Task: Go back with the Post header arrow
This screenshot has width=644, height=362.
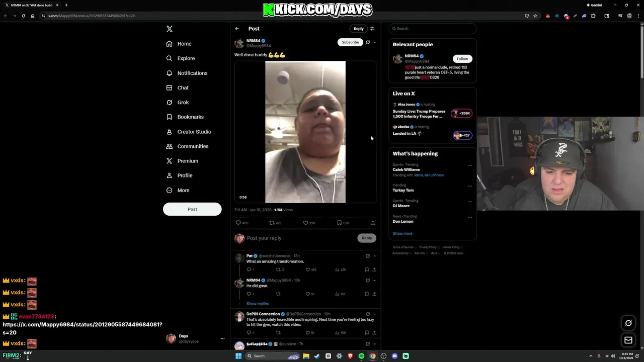Action: tap(237, 29)
